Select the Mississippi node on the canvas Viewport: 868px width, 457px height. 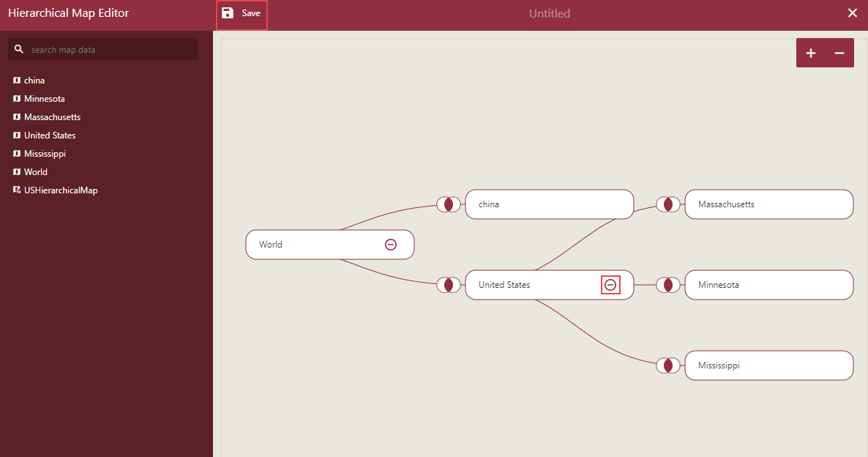coord(768,365)
